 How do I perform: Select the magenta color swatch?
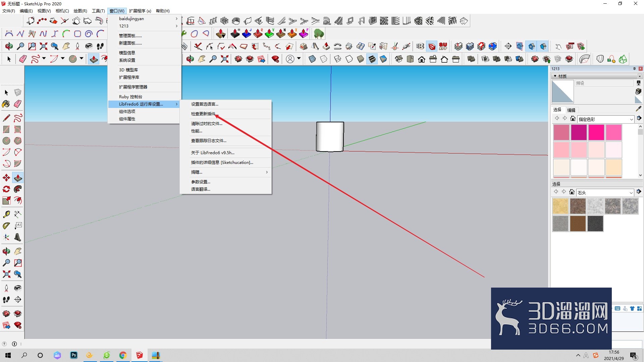click(579, 132)
